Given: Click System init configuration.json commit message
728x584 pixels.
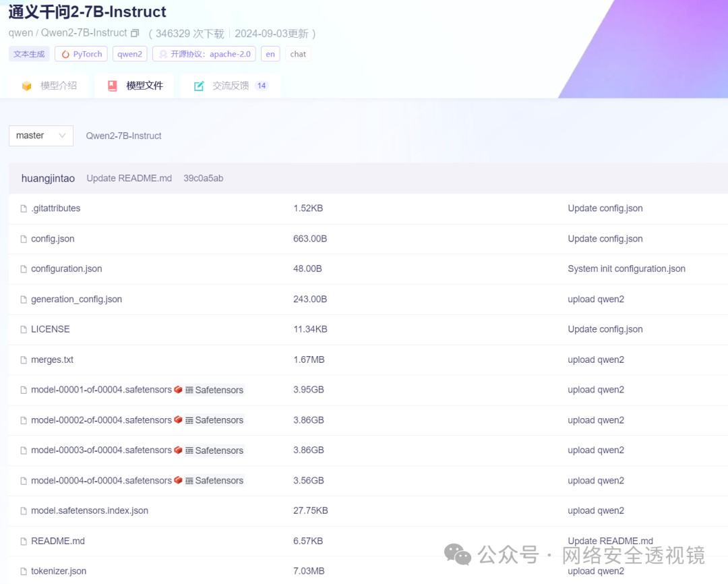Looking at the screenshot, I should click(626, 269).
